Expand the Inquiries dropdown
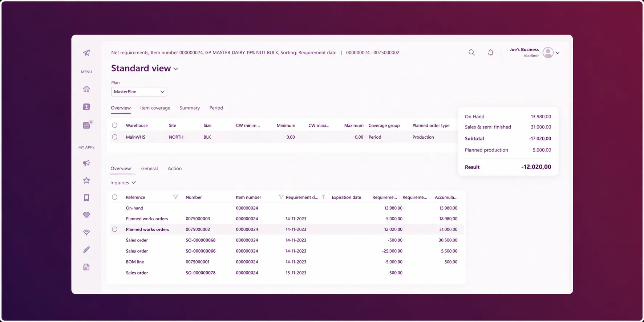 tap(123, 183)
